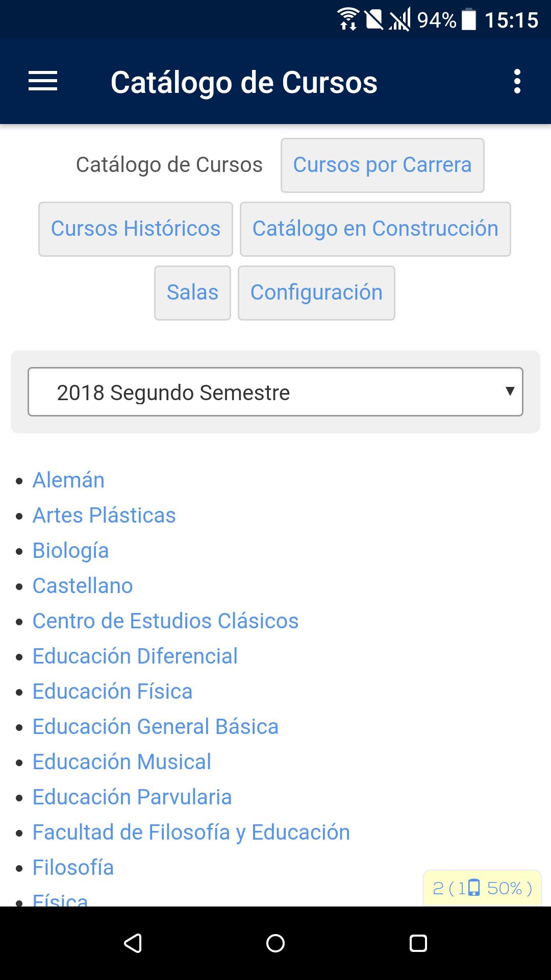551x980 pixels.
Task: Open the hamburger navigation menu
Action: (43, 82)
